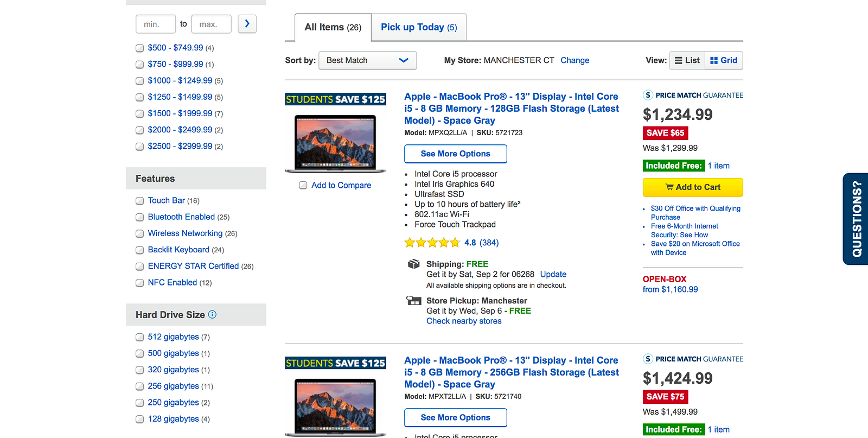
Task: Tick Add to Compare for first MacBook
Action: pyautogui.click(x=303, y=186)
